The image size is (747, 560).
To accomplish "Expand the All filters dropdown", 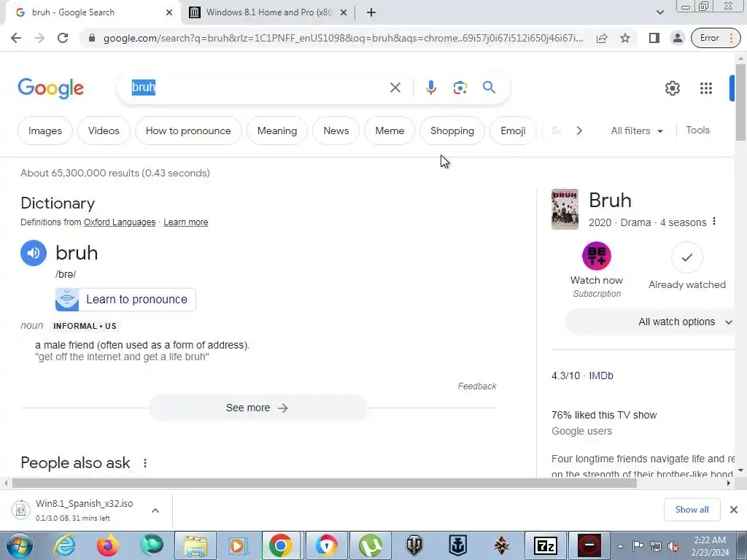I will pyautogui.click(x=637, y=131).
